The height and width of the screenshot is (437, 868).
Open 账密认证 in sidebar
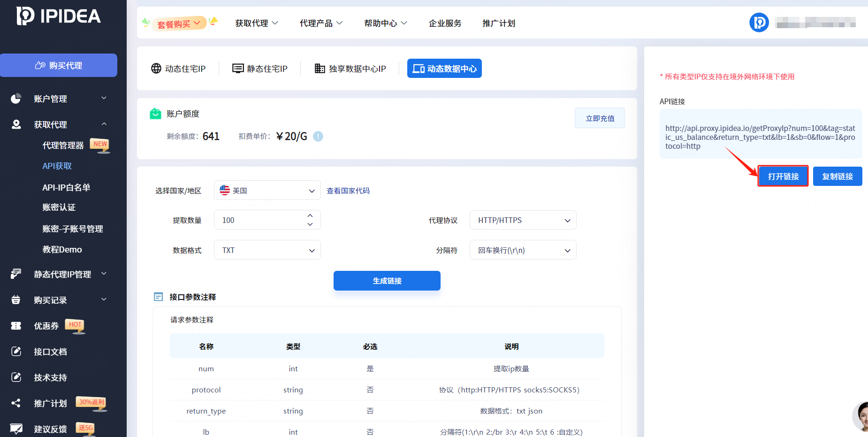click(59, 207)
